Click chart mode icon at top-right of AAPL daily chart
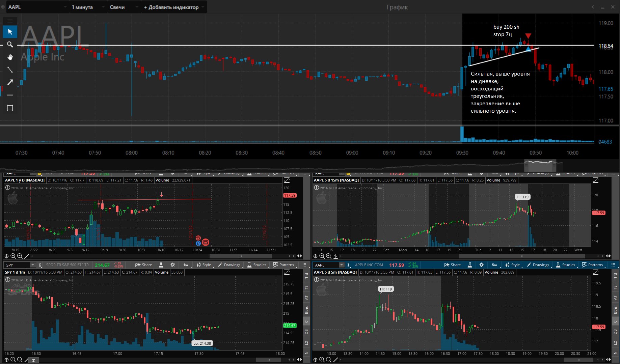This screenshot has height=364, width=620. click(x=287, y=180)
